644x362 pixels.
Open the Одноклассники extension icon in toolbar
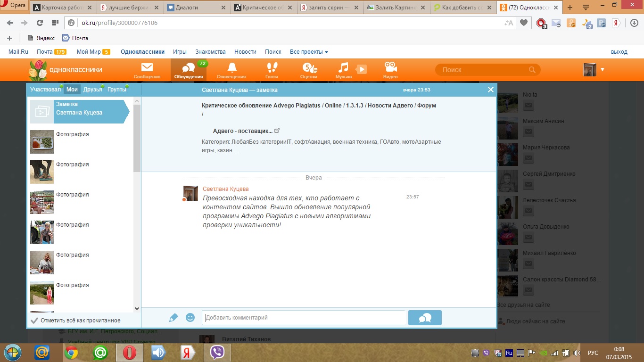(x=571, y=23)
